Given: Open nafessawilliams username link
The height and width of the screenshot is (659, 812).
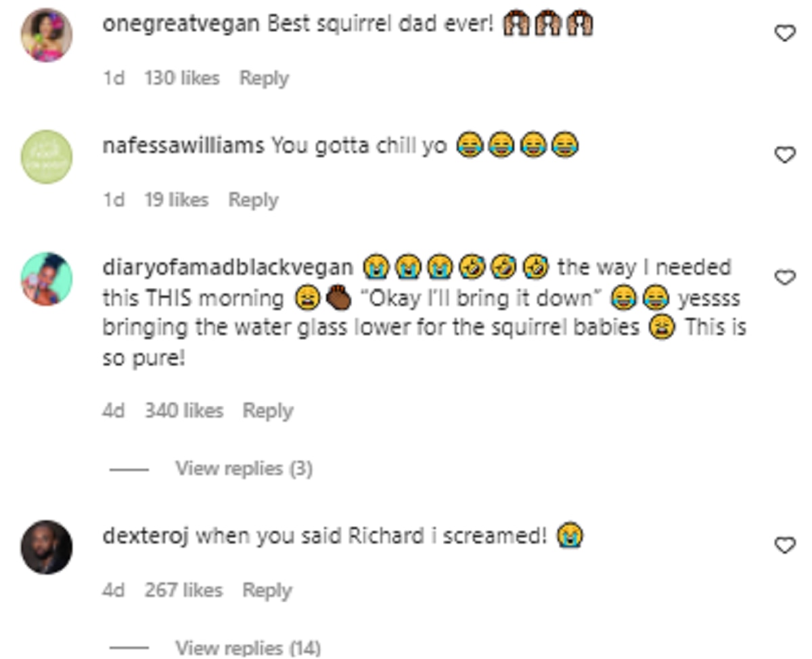Looking at the screenshot, I should point(183,145).
